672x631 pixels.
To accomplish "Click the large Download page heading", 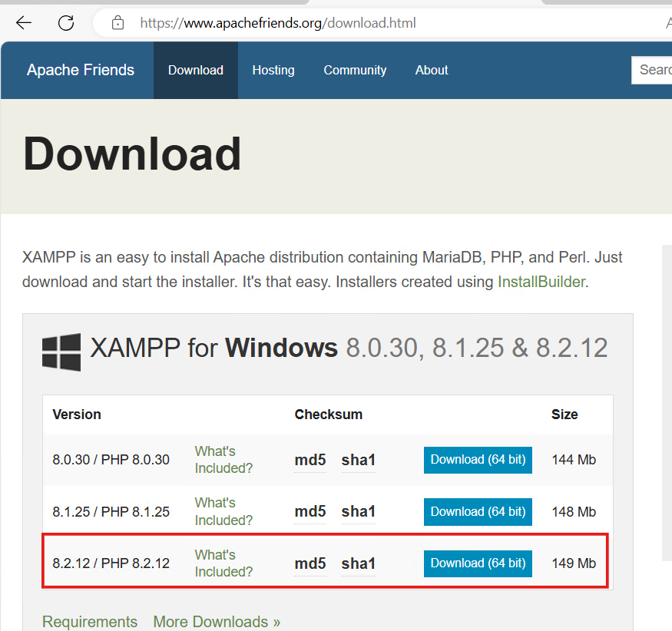I will (132, 154).
